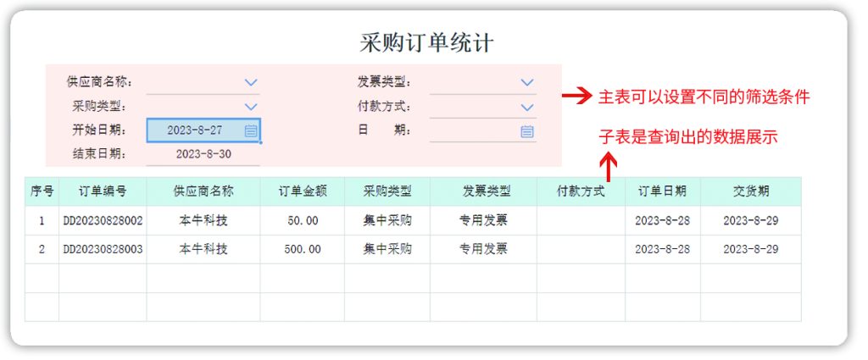The height and width of the screenshot is (360, 868).
Task: Click the 订单编号 column header
Action: click(103, 191)
